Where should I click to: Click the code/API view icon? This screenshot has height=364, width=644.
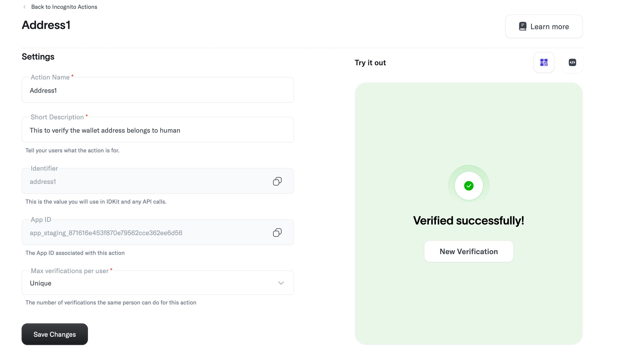(x=572, y=62)
